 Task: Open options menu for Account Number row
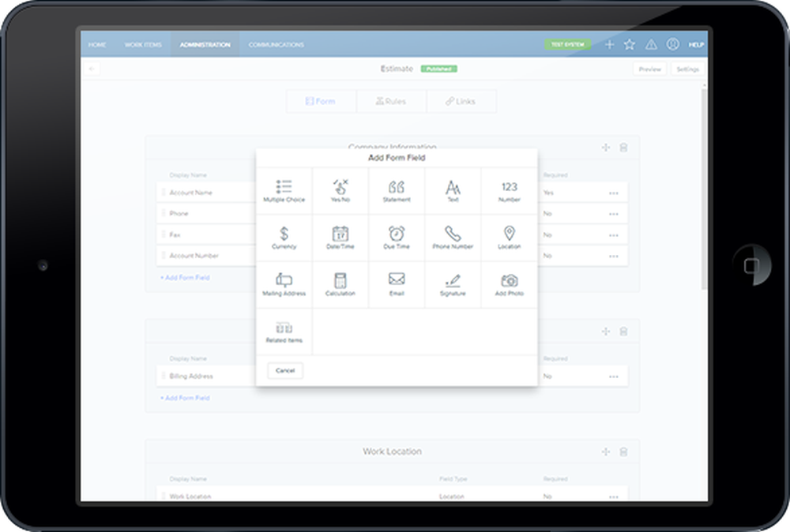tap(613, 257)
